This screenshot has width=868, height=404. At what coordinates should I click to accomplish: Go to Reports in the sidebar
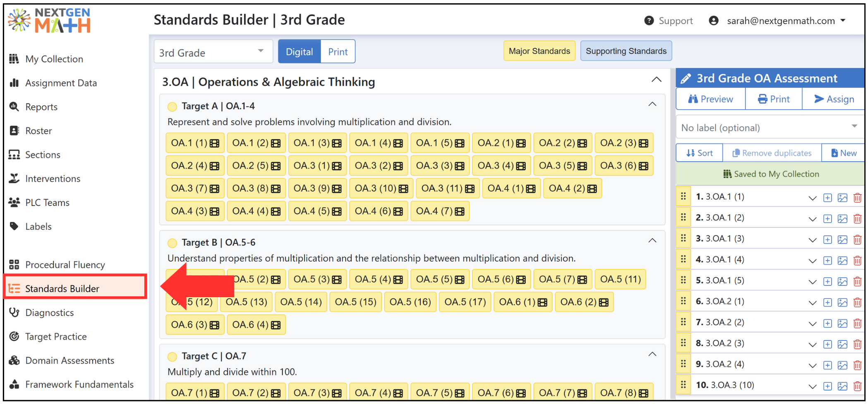point(41,107)
